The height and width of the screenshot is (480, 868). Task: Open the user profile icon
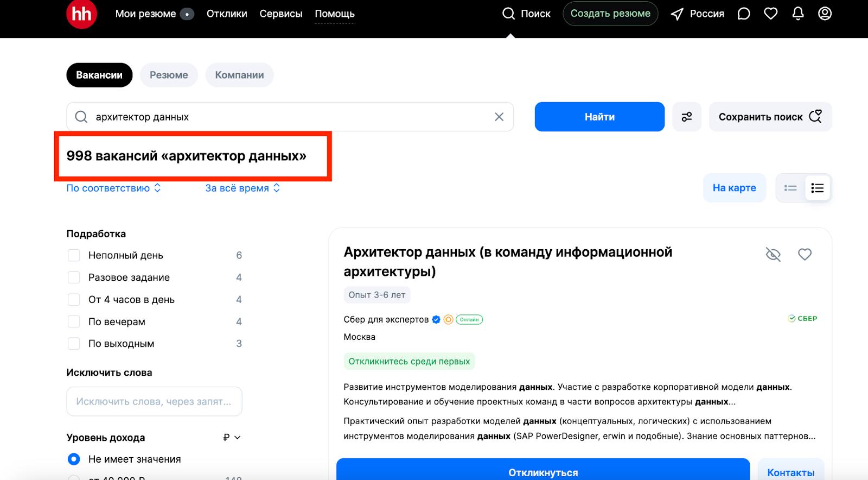tap(825, 14)
